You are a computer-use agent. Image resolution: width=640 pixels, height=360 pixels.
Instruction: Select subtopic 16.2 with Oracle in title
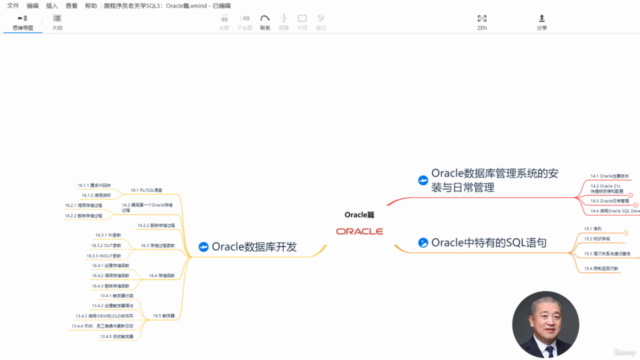pyautogui.click(x=147, y=208)
